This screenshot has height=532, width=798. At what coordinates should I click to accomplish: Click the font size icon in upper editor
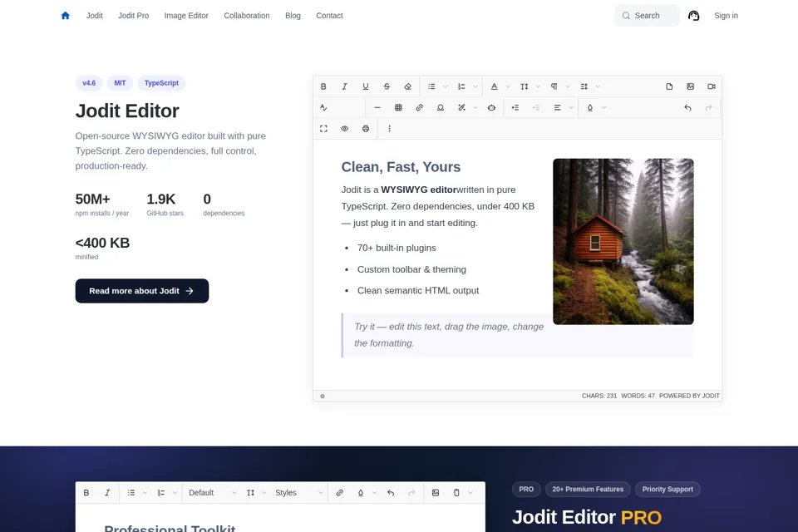click(x=525, y=86)
